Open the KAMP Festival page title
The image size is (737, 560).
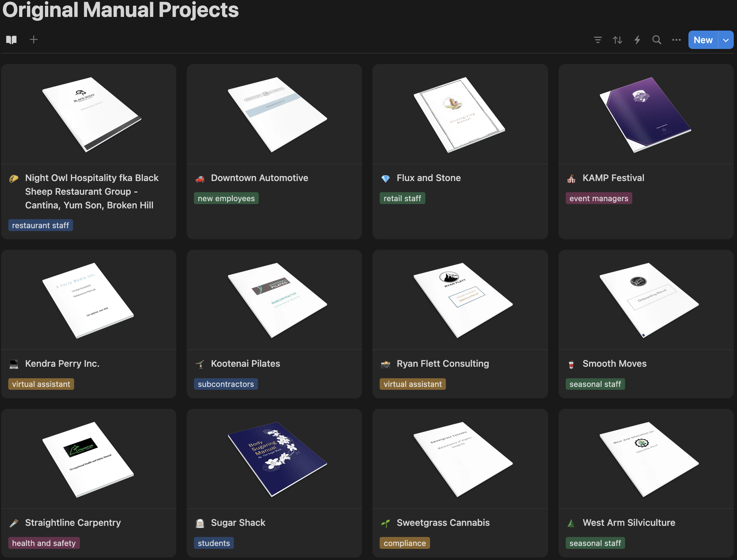point(613,178)
